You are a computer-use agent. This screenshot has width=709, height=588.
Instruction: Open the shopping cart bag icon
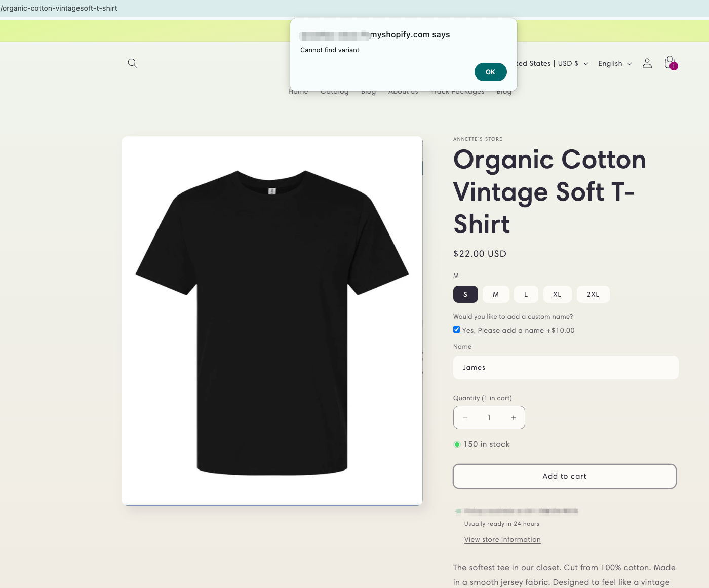(x=670, y=63)
